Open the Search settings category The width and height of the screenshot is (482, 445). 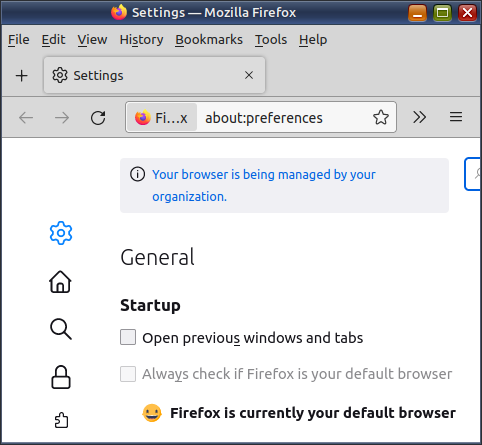coord(61,329)
